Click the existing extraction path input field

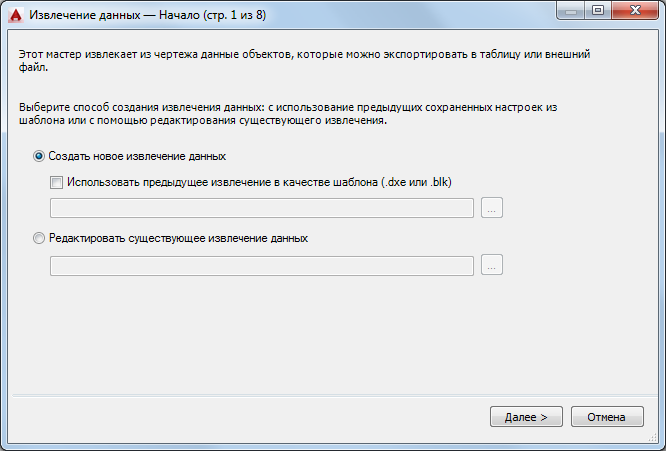coord(262,265)
